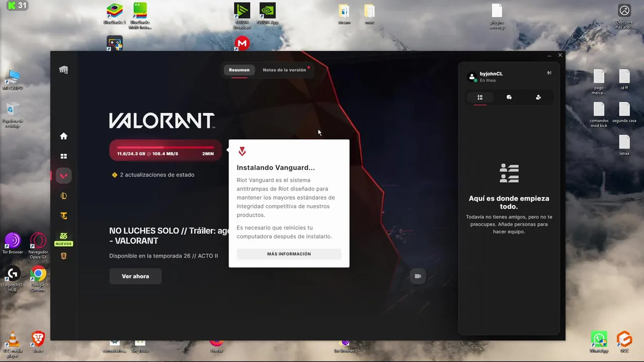Select Navegador Opera GX desktop icon

pyautogui.click(x=38, y=246)
